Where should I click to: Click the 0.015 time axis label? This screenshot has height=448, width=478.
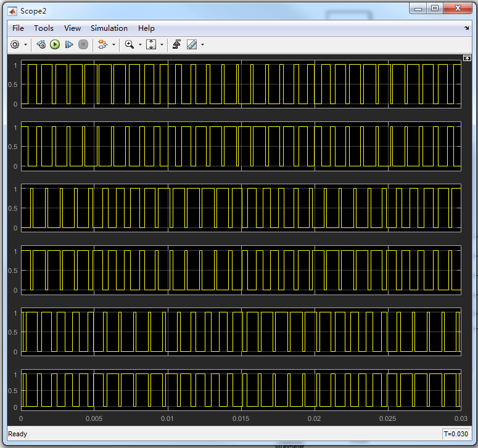[241, 419]
